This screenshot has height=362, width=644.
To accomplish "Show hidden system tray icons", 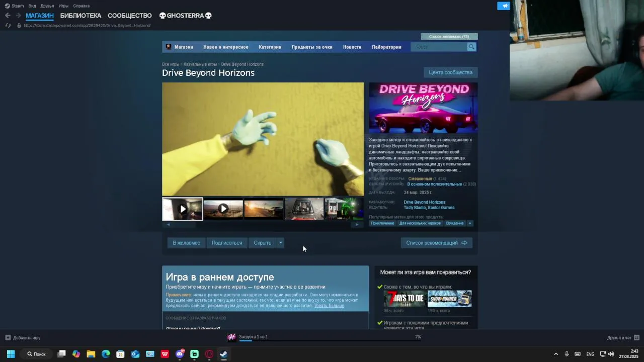I will click(556, 354).
